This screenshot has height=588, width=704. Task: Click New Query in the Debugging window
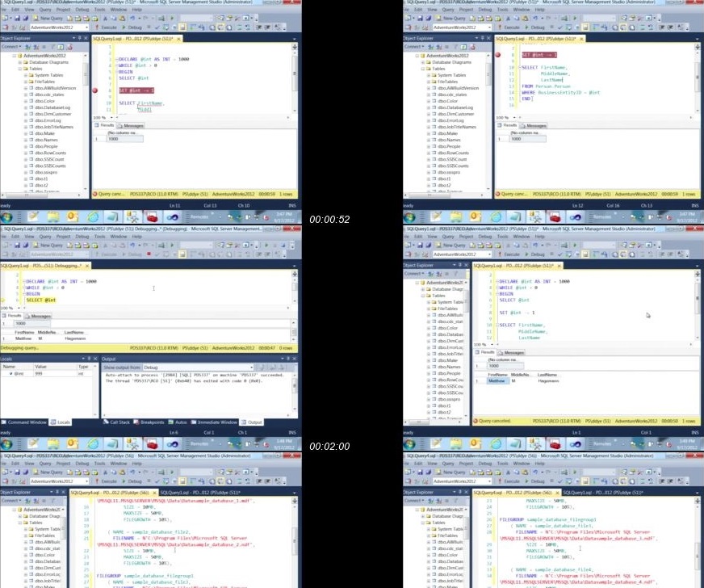pyautogui.click(x=48, y=246)
